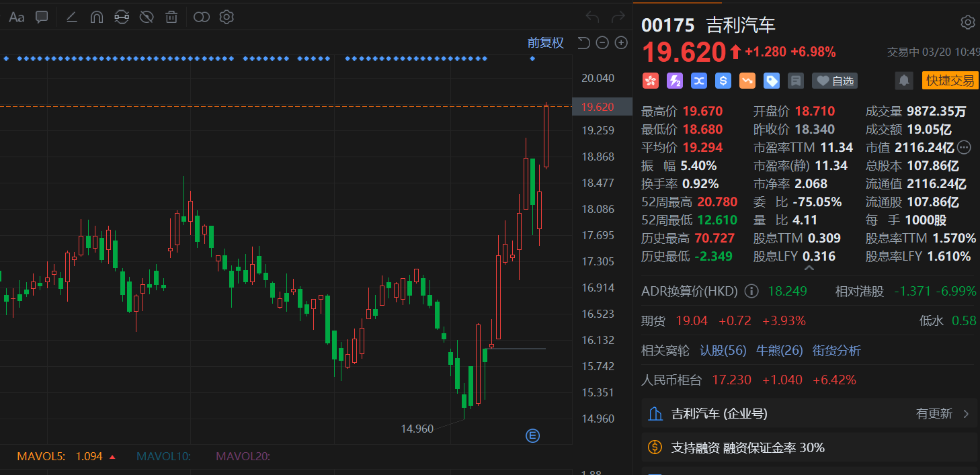Click the blue dollar sign badge
The width and height of the screenshot is (980, 475).
coord(723,81)
